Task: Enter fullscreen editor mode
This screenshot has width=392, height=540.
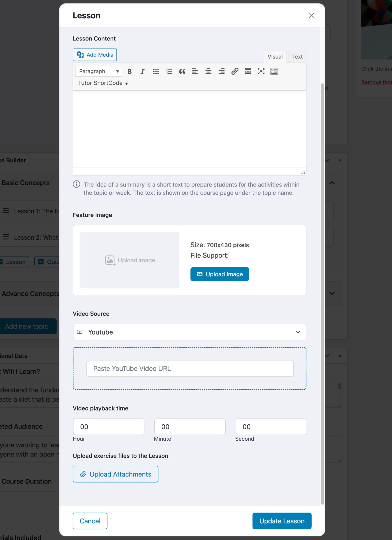Action: [261, 72]
